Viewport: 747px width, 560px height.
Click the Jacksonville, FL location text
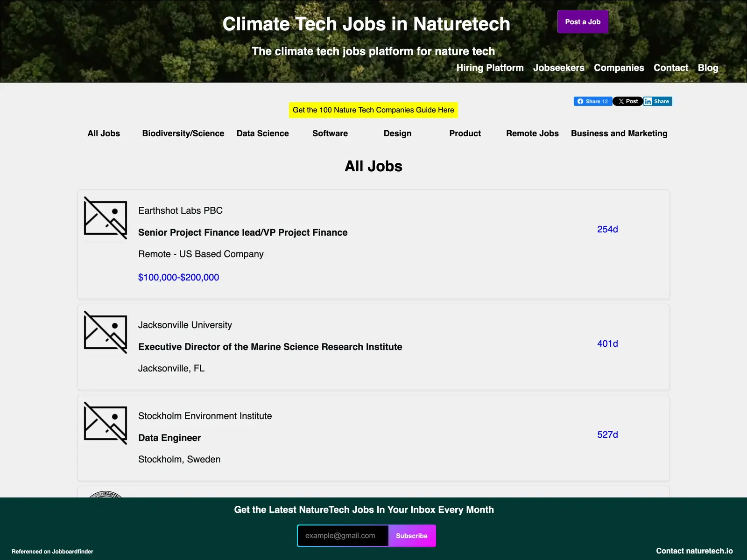[171, 368]
